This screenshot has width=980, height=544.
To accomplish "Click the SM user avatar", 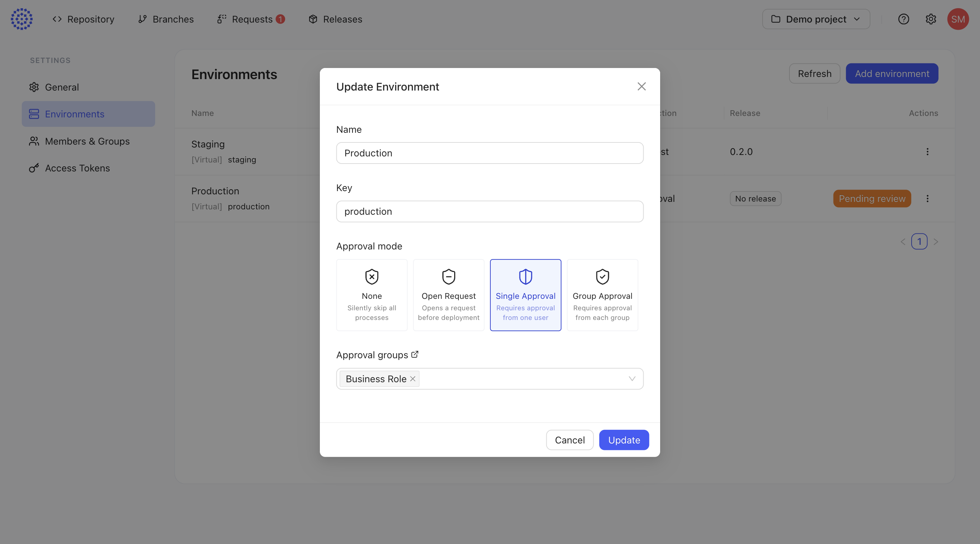I will coord(957,19).
